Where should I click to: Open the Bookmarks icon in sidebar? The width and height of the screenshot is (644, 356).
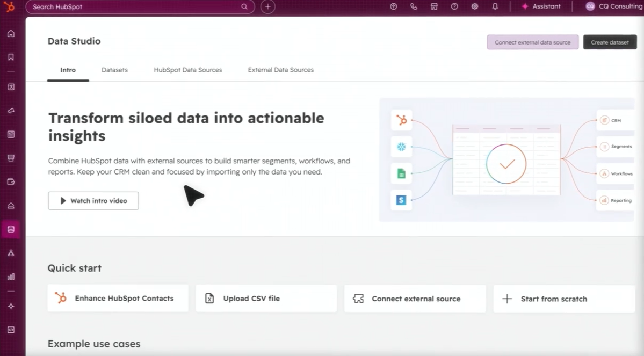coord(11,57)
